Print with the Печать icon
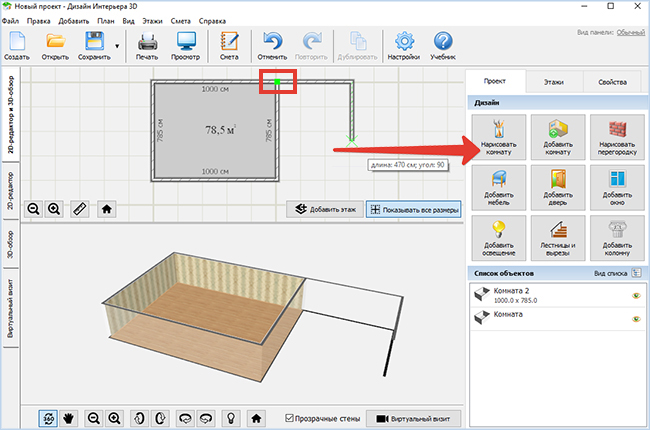Screen dimensions: 650x430 pos(147,46)
